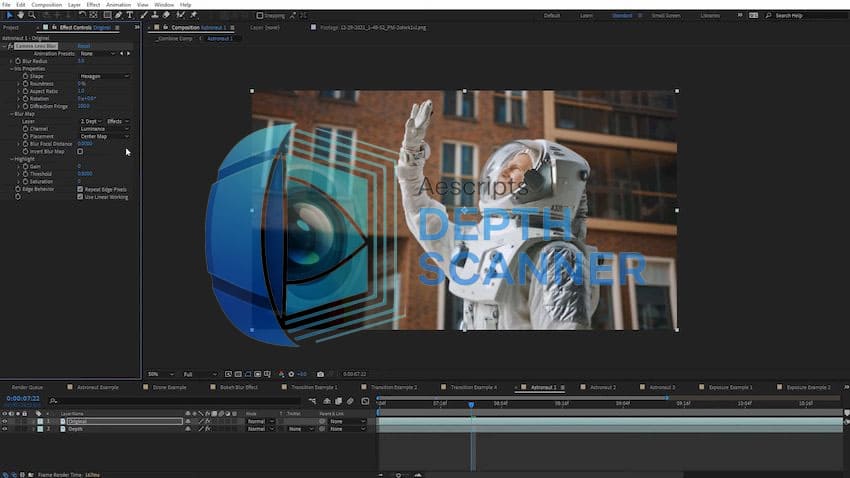The height and width of the screenshot is (478, 850).
Task: Select the Pan Behind anchor point tool
Action: click(x=93, y=15)
